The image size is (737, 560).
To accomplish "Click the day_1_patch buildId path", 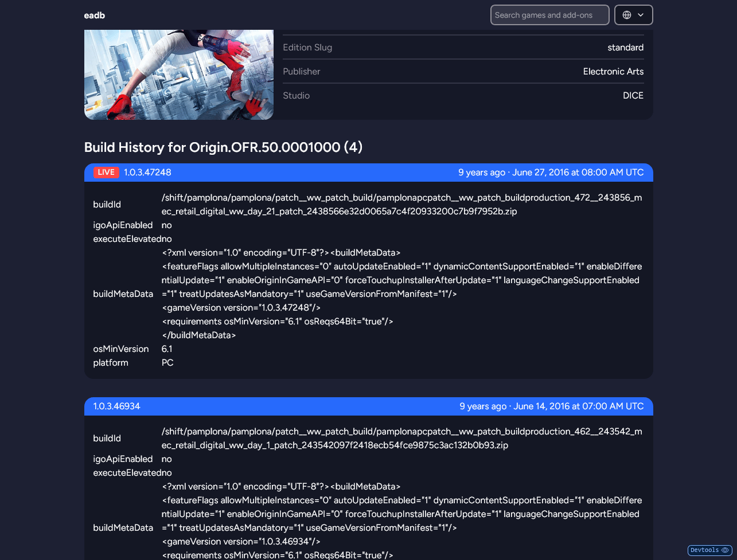I will click(401, 438).
